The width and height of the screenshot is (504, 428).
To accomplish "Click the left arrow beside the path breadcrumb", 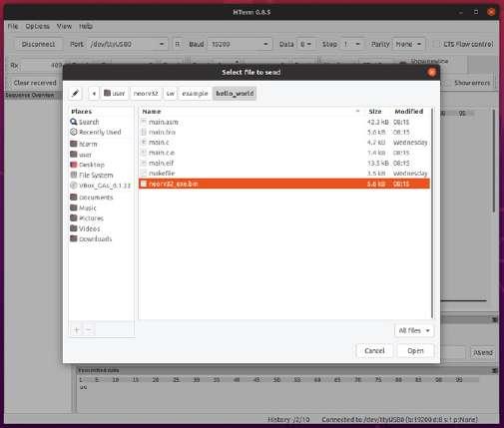I will 94,94.
